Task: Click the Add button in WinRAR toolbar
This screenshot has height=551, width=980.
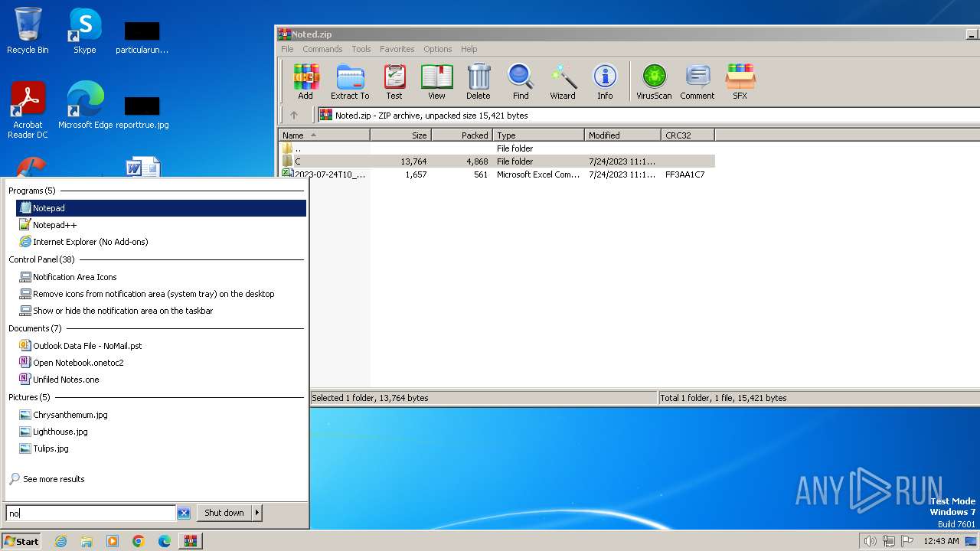Action: 305,82
